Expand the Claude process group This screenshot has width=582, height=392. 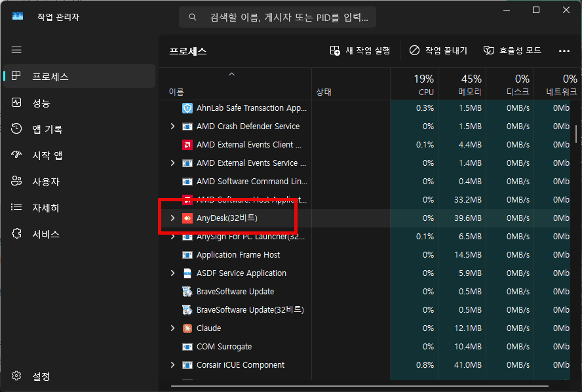[x=172, y=328]
